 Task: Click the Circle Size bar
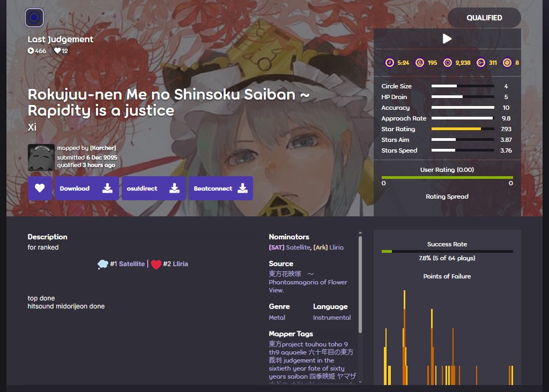click(463, 86)
